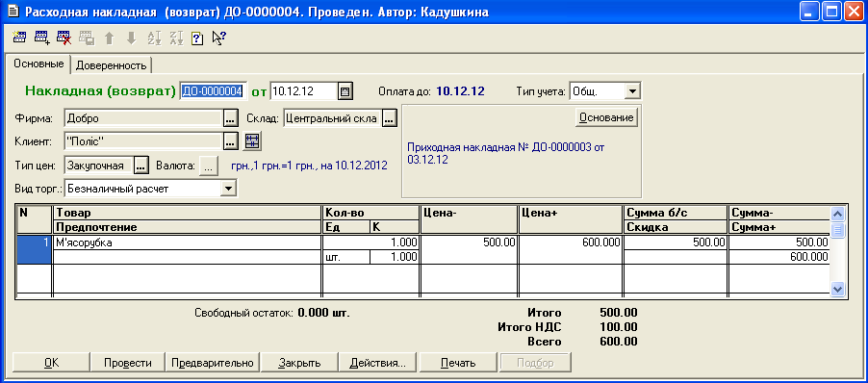Expand the Вид торг. Безналичный расчет dropdown

228,189
